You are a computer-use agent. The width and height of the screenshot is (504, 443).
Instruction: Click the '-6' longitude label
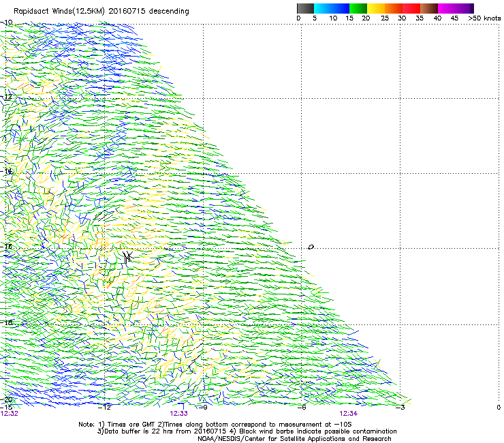[302, 408]
